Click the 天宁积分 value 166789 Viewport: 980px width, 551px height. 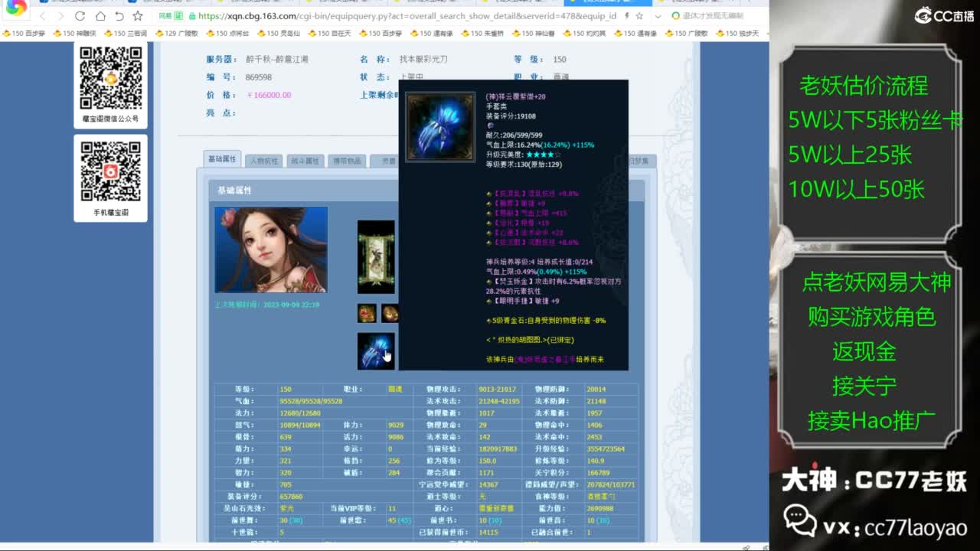pyautogui.click(x=599, y=473)
